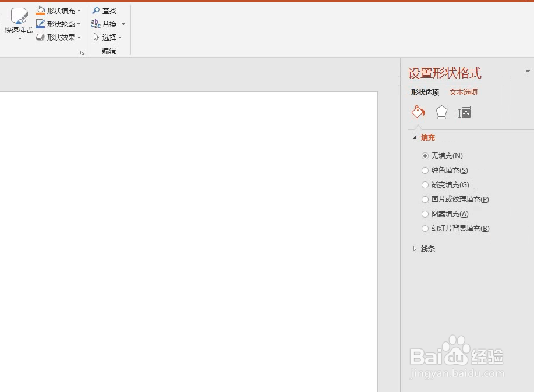Open the Fill & Line paint bucket tab

[x=419, y=112]
